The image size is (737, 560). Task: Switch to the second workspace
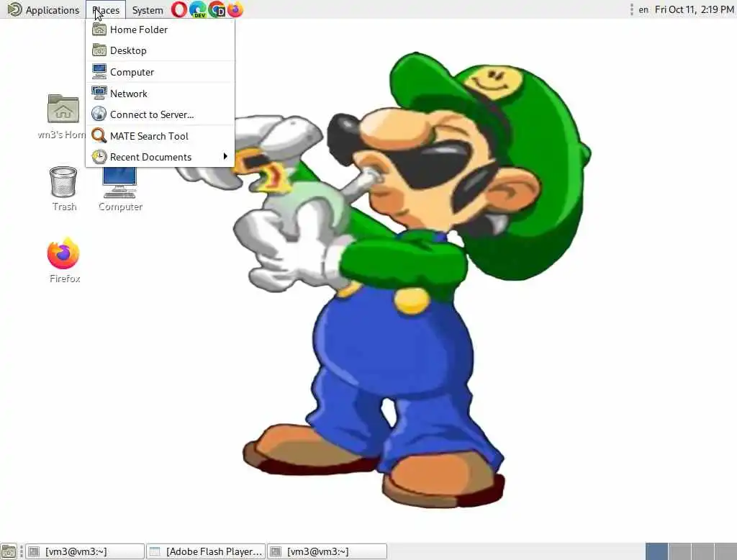679,551
